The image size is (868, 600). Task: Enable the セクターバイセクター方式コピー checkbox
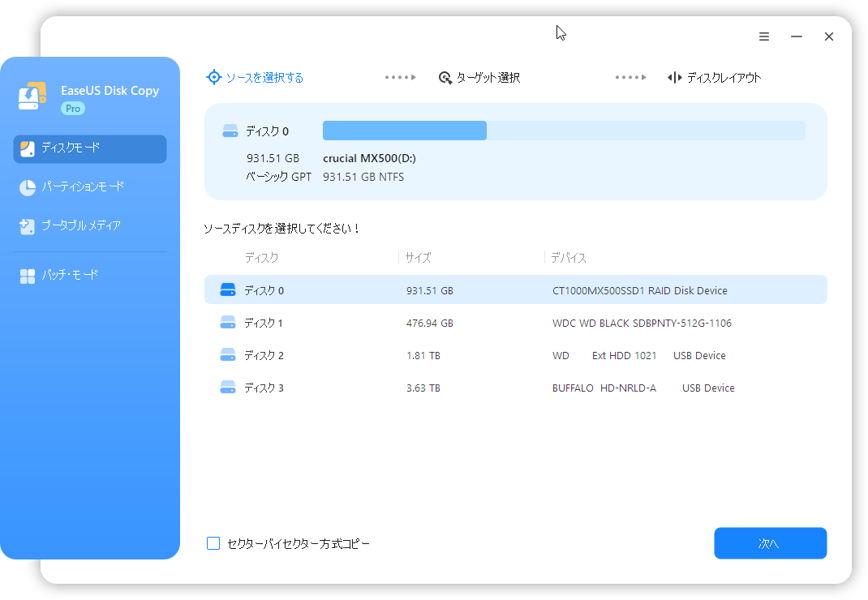tap(213, 543)
